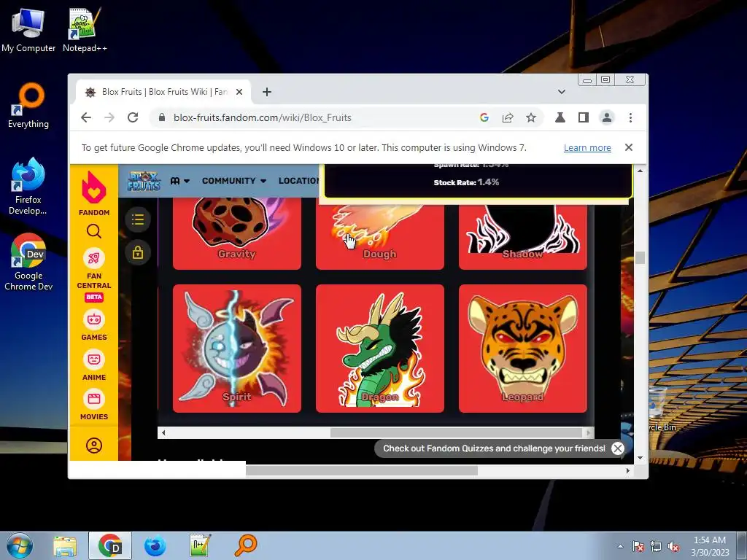Select the Blox Fruits wiki tab
This screenshot has height=560, width=747.
point(163,92)
